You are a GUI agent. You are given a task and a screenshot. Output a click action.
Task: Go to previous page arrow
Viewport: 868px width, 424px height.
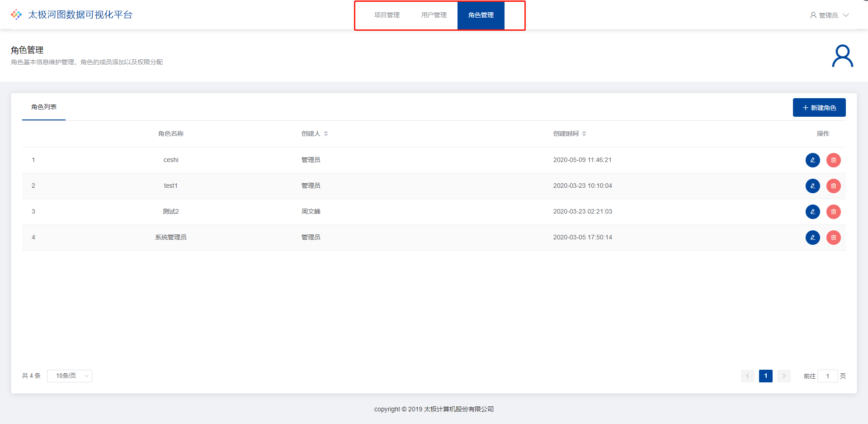tap(748, 376)
